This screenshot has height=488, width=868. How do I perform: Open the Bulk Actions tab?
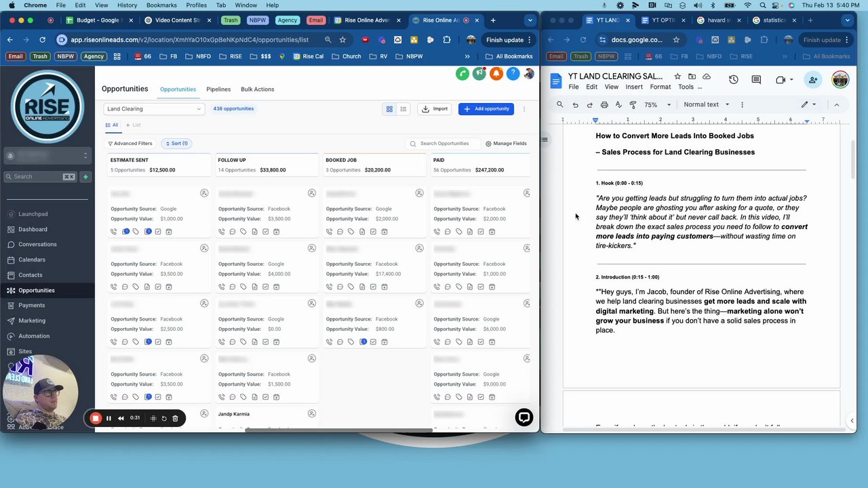[x=257, y=89]
